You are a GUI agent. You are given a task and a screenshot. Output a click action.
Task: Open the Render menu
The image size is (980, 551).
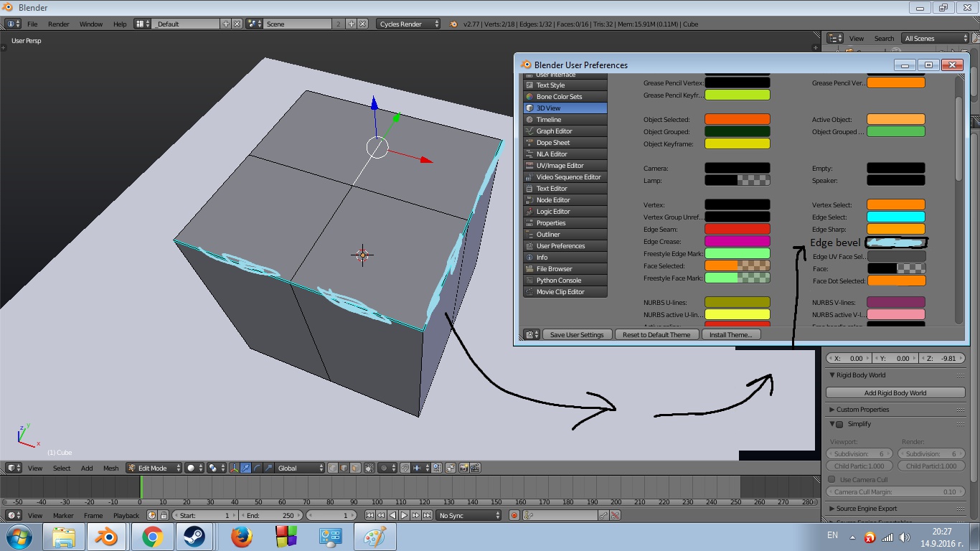58,24
